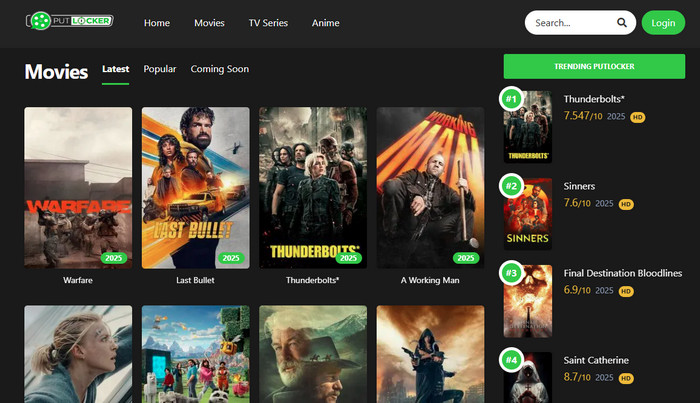Viewport: 700px width, 403px height.
Task: Open the poster of hooded figure with guns
Action: 430,354
